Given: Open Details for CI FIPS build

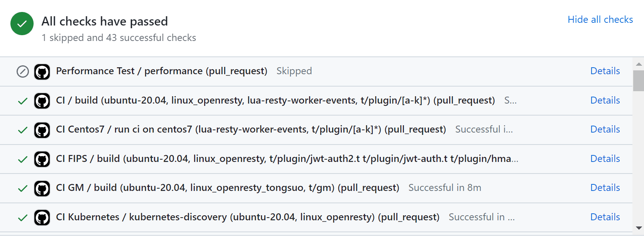Looking at the screenshot, I should pyautogui.click(x=605, y=158).
